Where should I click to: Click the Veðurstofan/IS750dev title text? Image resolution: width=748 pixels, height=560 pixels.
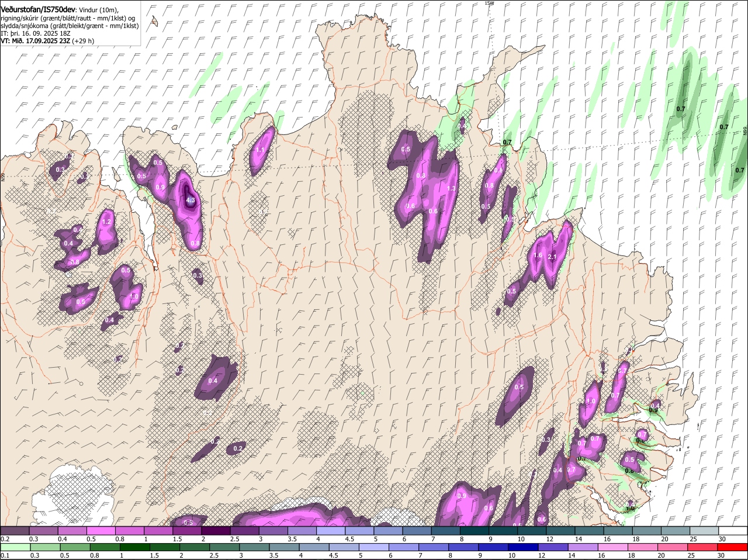[37, 10]
